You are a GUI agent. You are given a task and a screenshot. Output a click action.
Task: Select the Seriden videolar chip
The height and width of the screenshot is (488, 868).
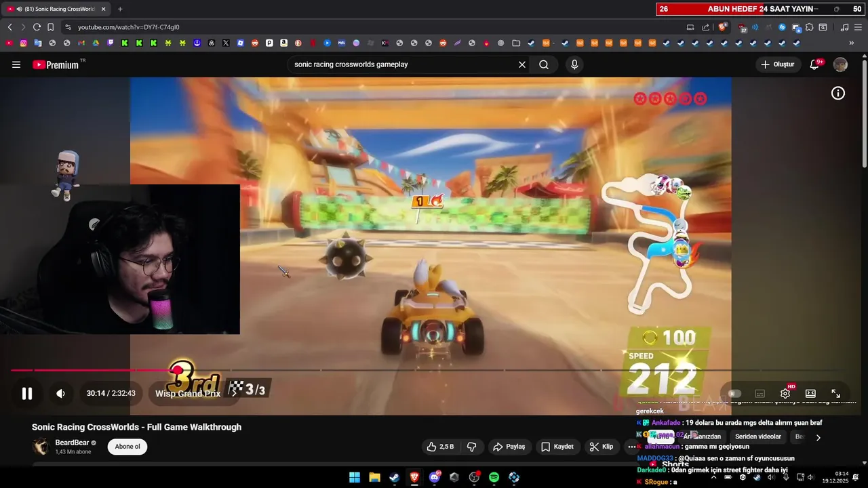[x=758, y=436]
